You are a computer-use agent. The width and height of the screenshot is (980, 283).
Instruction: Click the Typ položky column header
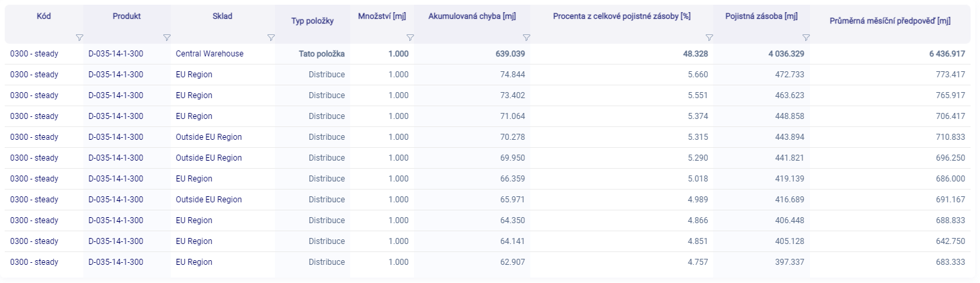[313, 22]
